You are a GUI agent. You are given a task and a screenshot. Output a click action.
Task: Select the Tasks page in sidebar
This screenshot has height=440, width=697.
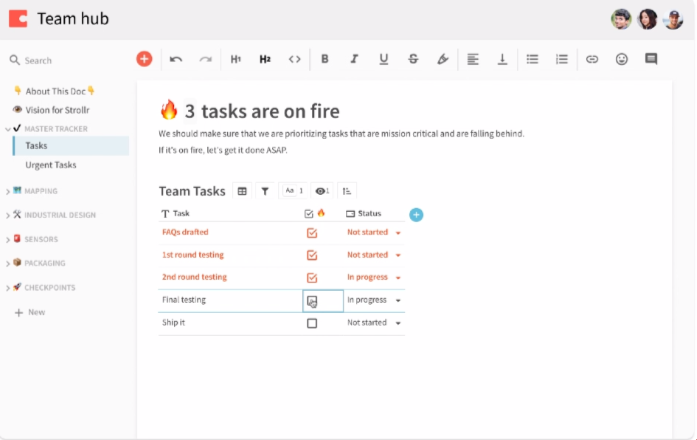pyautogui.click(x=71, y=146)
